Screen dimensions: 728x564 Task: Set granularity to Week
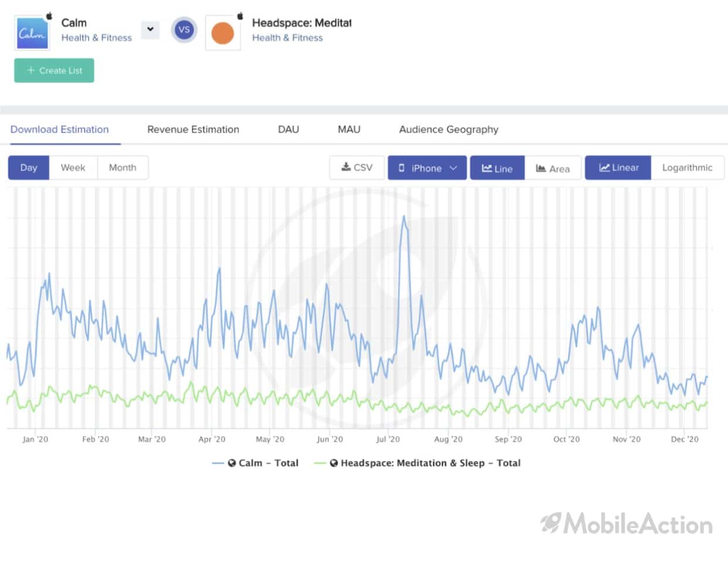tap(73, 168)
